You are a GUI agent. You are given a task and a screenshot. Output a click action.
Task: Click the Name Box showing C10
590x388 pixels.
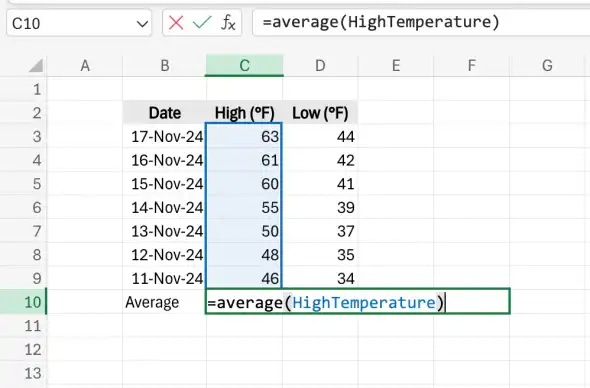(x=79, y=23)
